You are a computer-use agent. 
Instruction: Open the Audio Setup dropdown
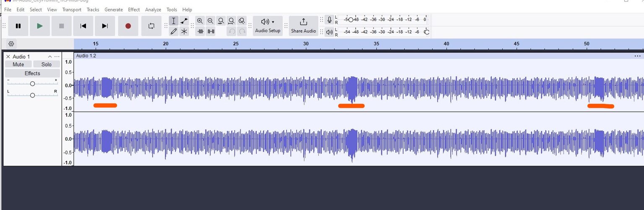[268, 26]
